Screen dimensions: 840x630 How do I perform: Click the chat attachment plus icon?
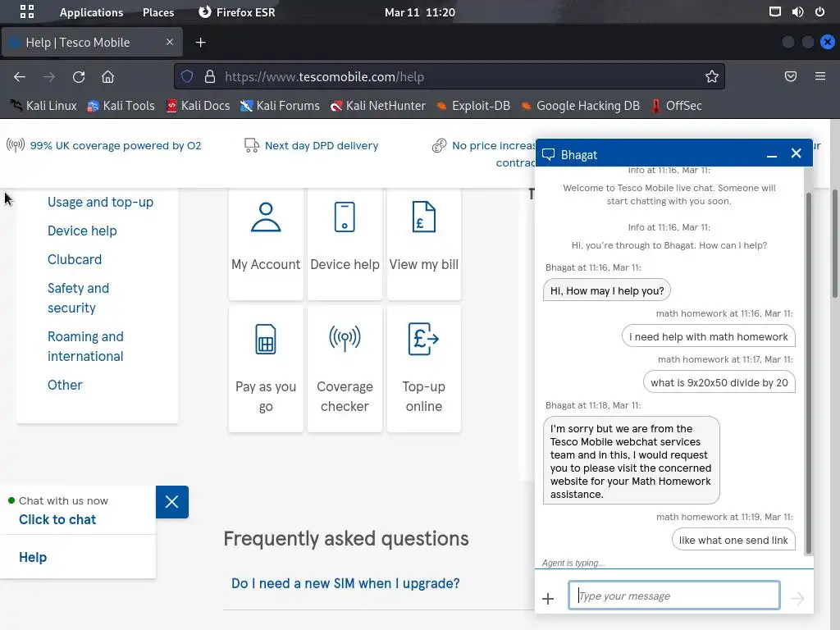pyautogui.click(x=547, y=598)
